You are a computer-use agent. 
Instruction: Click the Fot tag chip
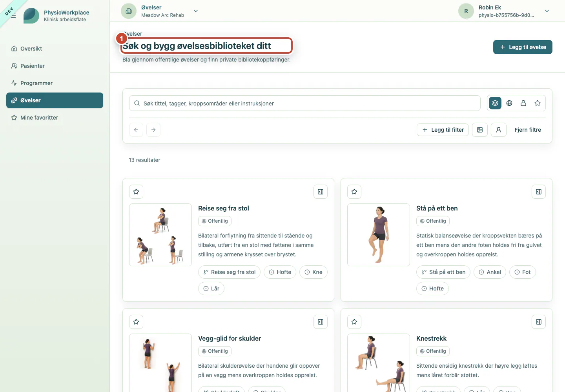523,272
